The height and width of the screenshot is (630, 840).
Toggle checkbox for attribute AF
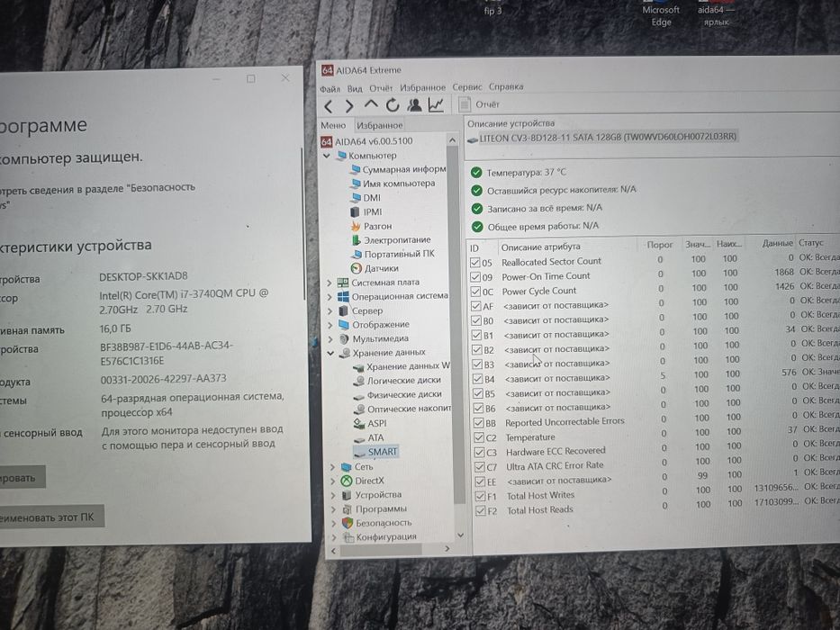pos(475,306)
